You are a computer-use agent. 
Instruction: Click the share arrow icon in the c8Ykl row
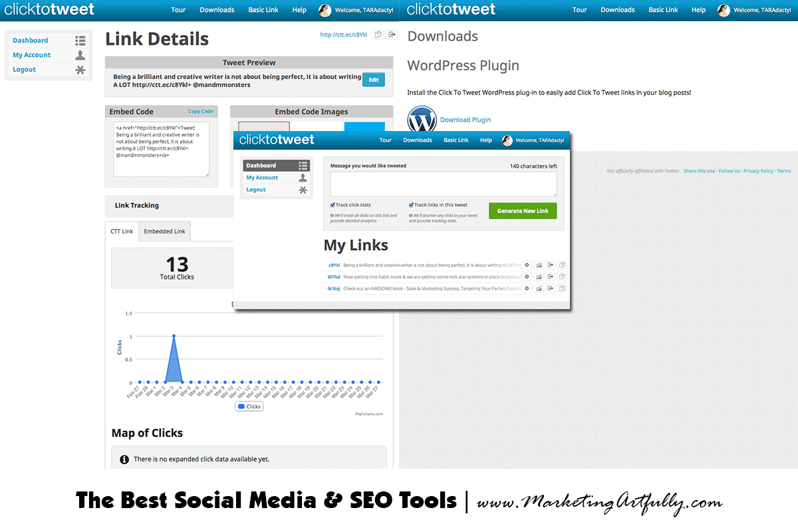pos(551,265)
